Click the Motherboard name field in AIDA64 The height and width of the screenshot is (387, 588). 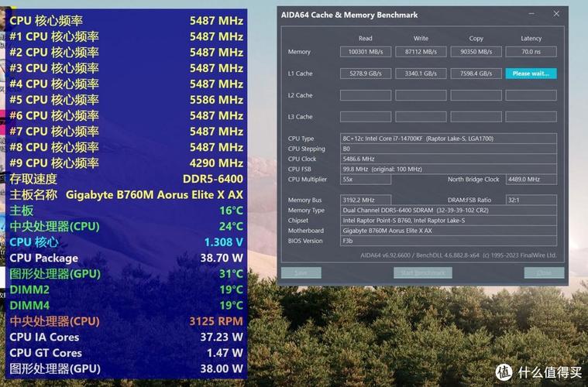point(449,231)
